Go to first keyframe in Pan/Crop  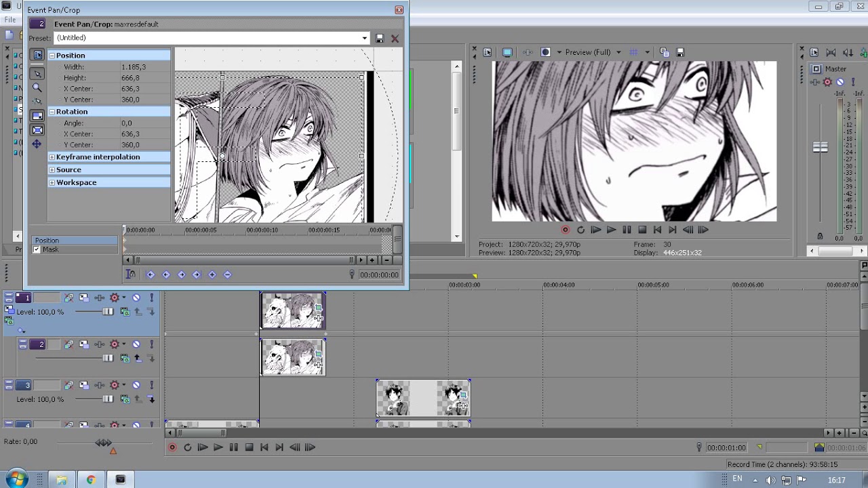tap(151, 274)
